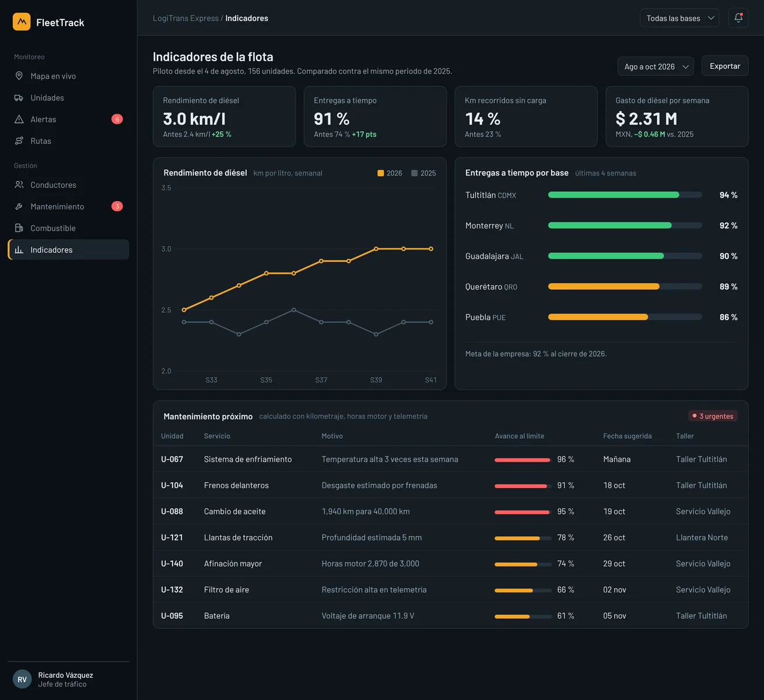Click the Fecha sugerida column header
Screen dimensions: 764x700
click(x=628, y=436)
